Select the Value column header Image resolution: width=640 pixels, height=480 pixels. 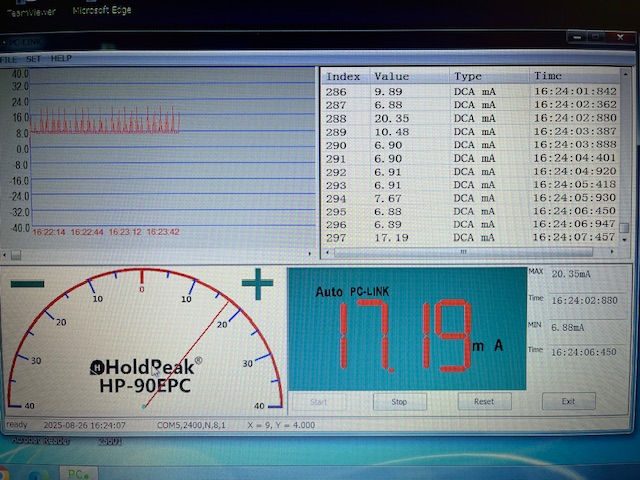click(409, 76)
